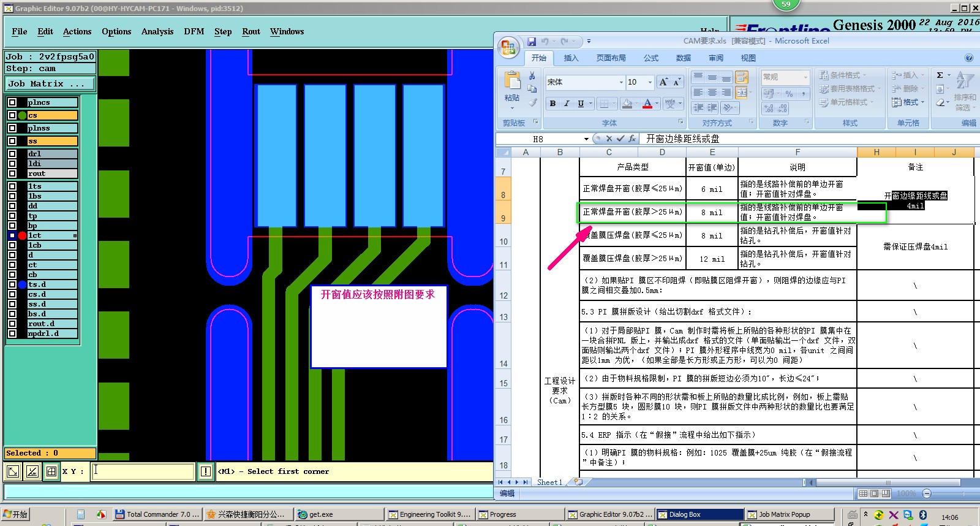The image size is (980, 526).
Task: Decrease font size with the small A icon
Action: (677, 82)
